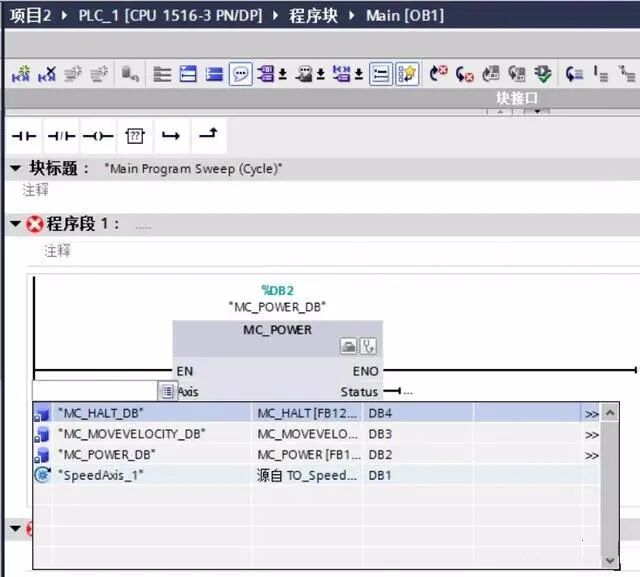Click block title text Main Program Sweep (Cycle)
The image size is (640, 577).
tap(193, 169)
